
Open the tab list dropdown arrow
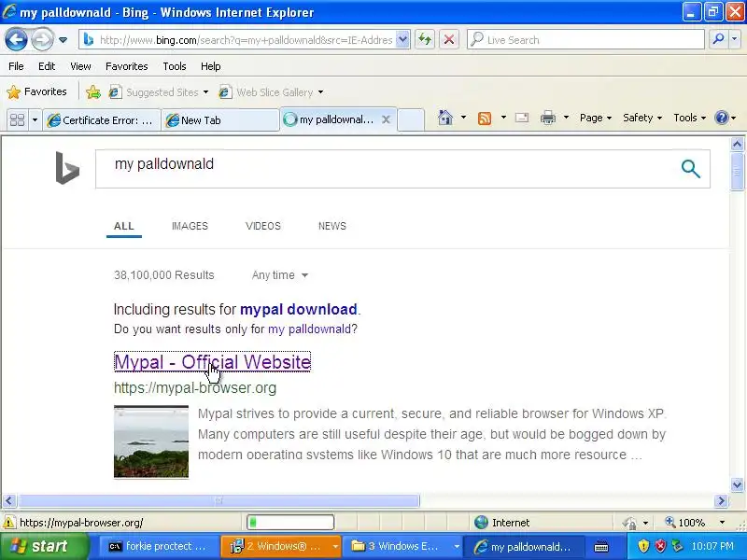coord(35,119)
